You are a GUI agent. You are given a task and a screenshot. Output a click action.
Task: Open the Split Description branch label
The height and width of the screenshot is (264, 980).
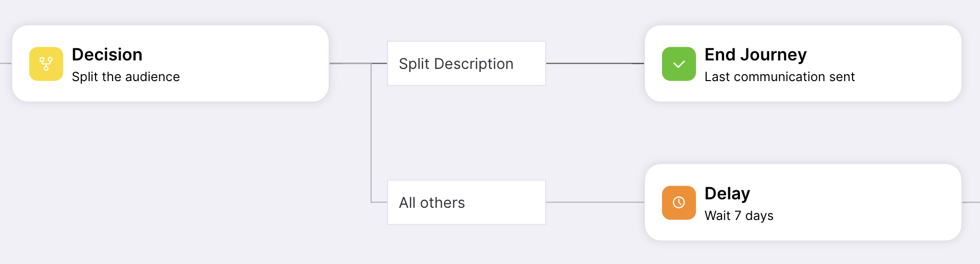[x=467, y=64]
